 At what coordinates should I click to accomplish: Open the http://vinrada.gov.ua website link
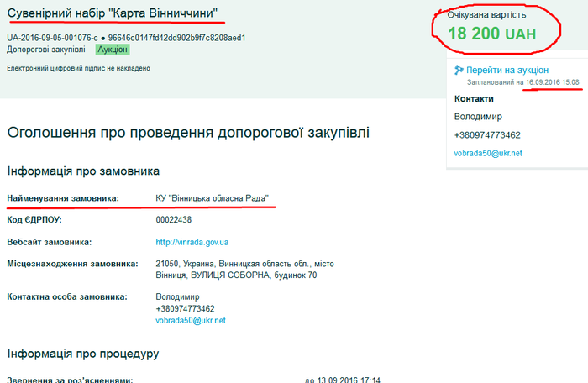(x=192, y=243)
